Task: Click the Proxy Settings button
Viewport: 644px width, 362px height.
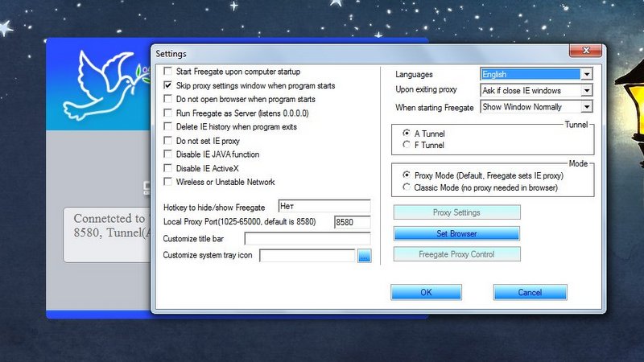Action: click(456, 212)
